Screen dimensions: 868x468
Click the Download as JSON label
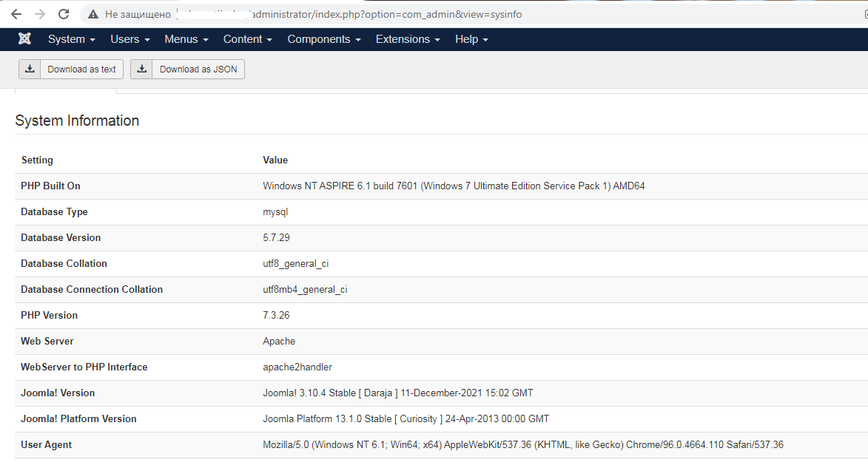click(198, 69)
